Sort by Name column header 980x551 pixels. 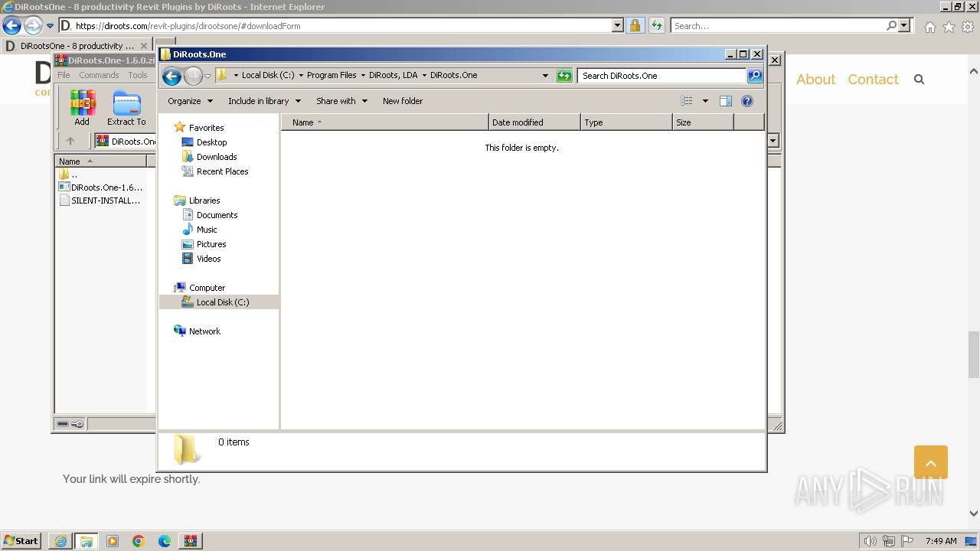385,122
